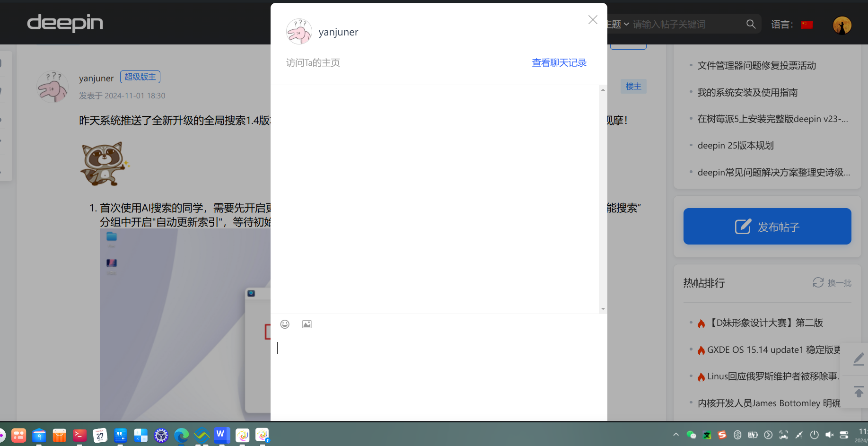Open the terminal in the dock
The image size is (868, 446).
pyautogui.click(x=79, y=435)
